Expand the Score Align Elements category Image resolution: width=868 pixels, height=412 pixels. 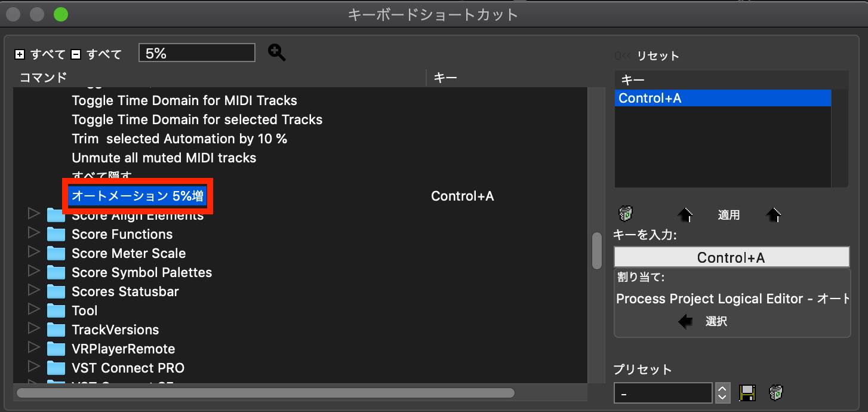pos(33,214)
